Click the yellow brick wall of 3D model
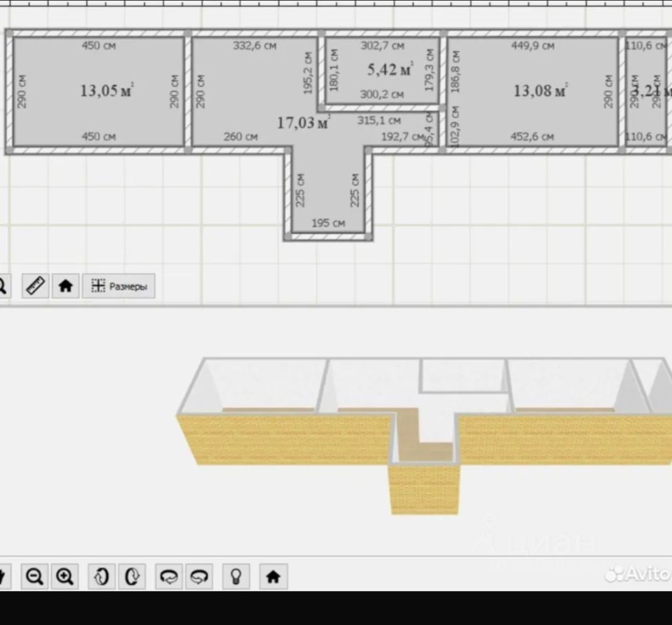The height and width of the screenshot is (625, 672). click(x=283, y=440)
